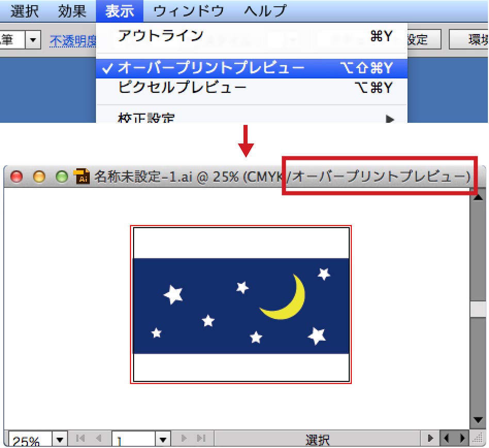Open the 25% zoom level dropdown
Screen dimensions: 489x448
60,440
